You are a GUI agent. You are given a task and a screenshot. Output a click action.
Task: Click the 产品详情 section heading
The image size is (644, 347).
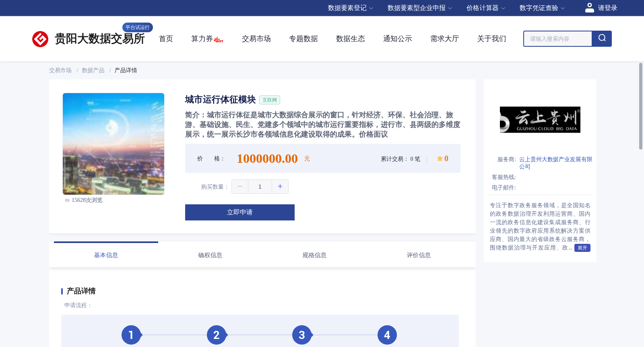pos(81,291)
